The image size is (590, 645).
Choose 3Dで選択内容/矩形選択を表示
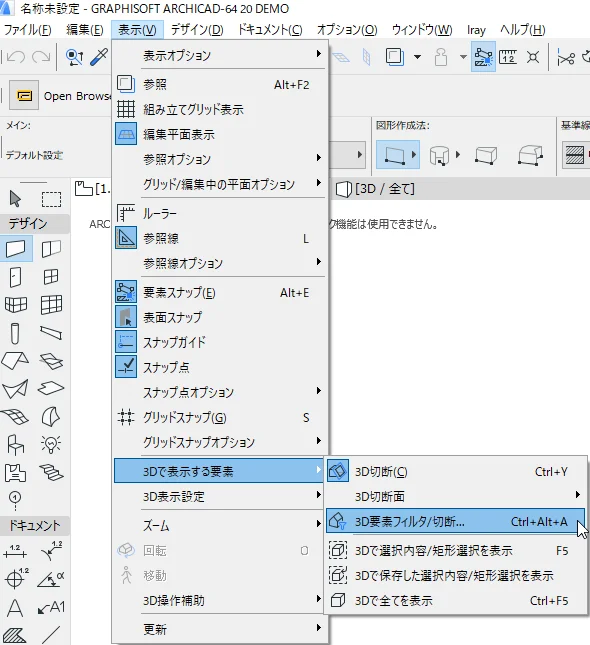pos(456,550)
